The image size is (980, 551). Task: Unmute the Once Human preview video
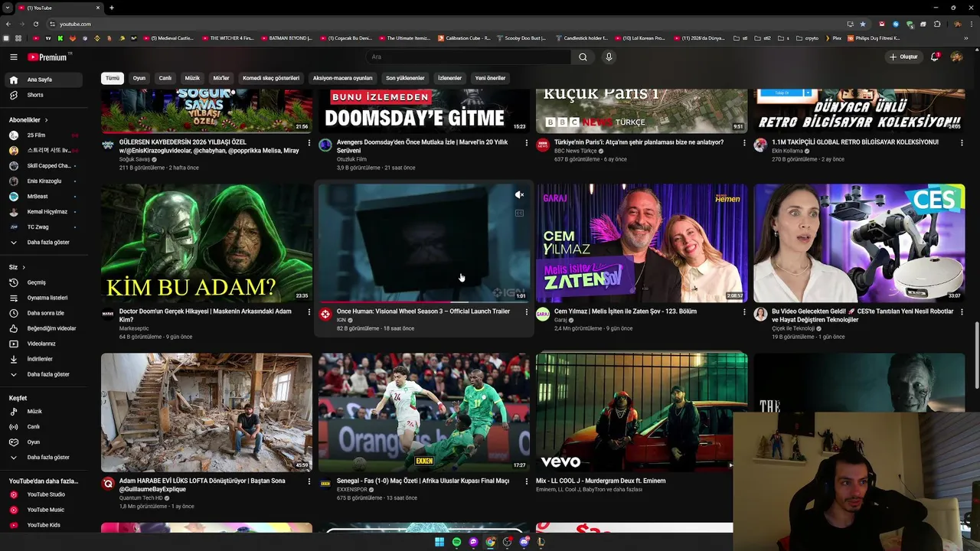click(519, 195)
